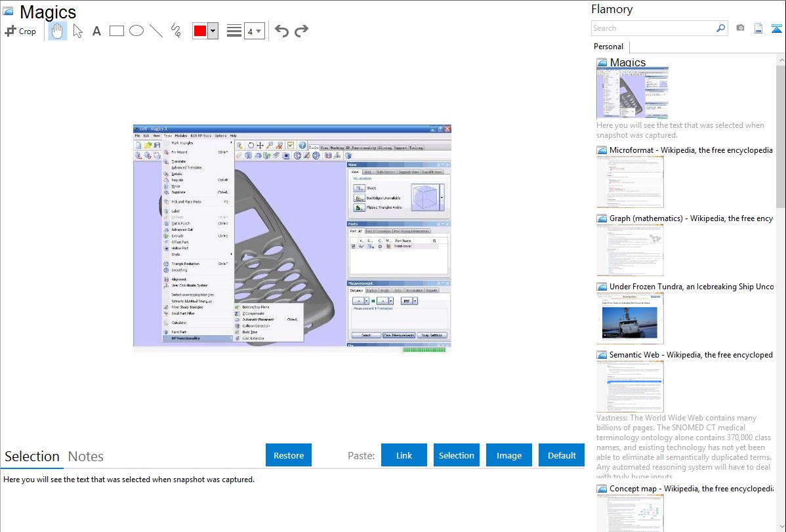Click the Restore button
Viewport: 786px width, 532px height.
tap(289, 455)
